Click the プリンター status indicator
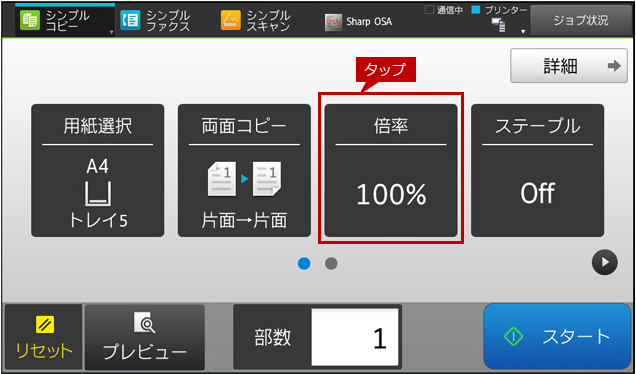The image size is (636, 374). pyautogui.click(x=500, y=10)
